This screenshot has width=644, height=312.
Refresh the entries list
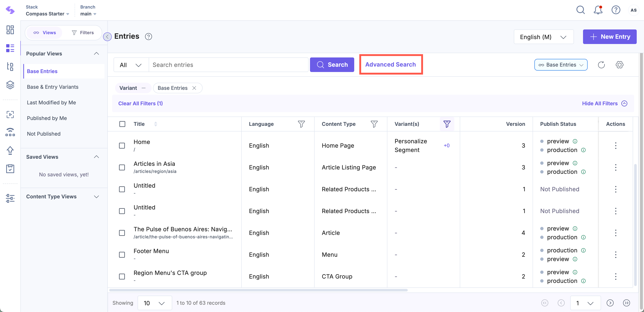[601, 65]
